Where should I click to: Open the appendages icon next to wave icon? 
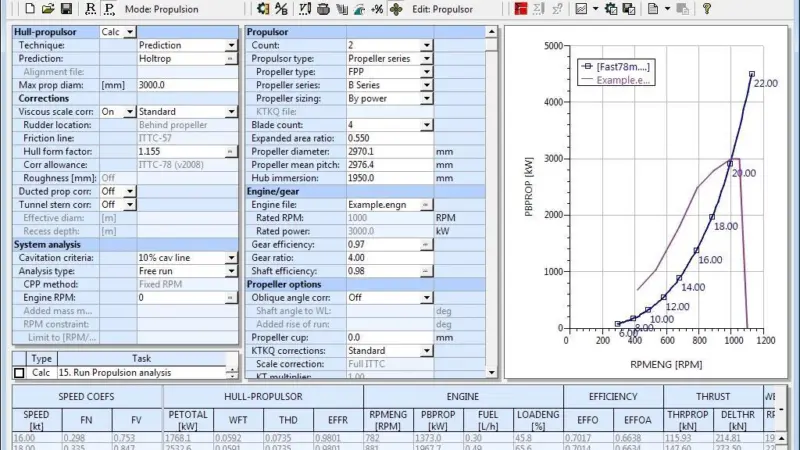(x=341, y=9)
